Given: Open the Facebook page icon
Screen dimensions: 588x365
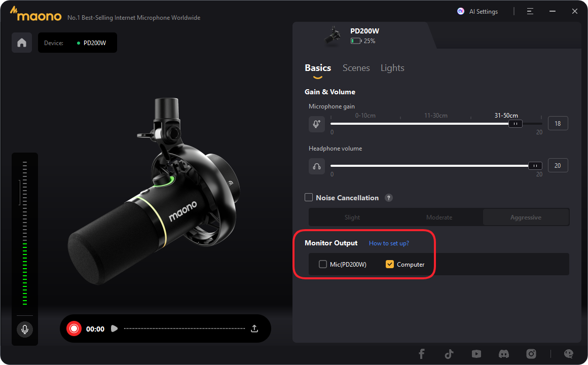Looking at the screenshot, I should pos(421,354).
